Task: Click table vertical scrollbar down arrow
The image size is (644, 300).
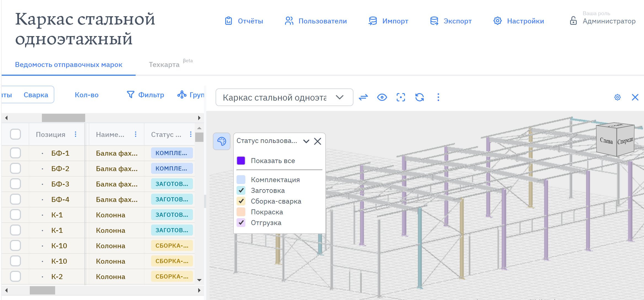Action: pyautogui.click(x=199, y=280)
